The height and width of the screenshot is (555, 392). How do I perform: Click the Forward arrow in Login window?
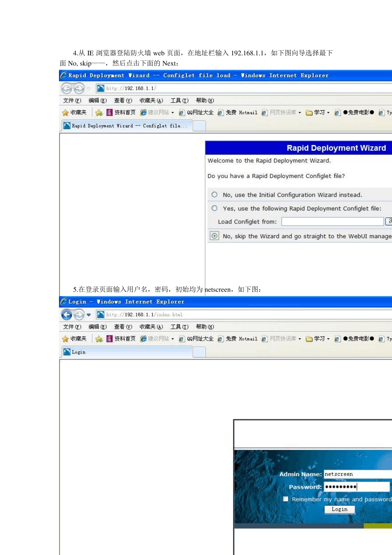coord(79,314)
